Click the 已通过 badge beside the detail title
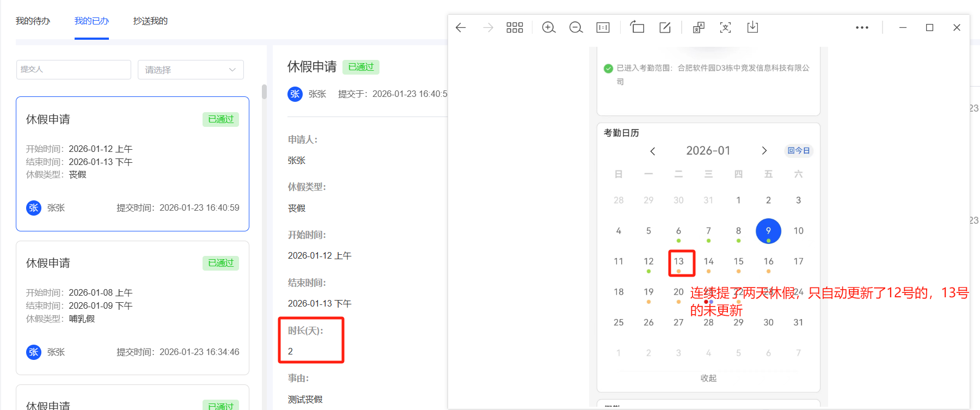Screen dimensions: 980x410 pos(361,67)
